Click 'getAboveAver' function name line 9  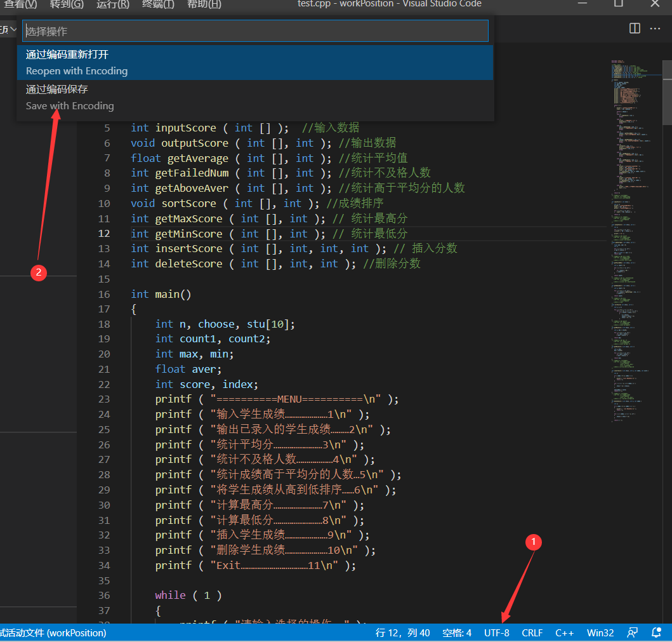[192, 188]
